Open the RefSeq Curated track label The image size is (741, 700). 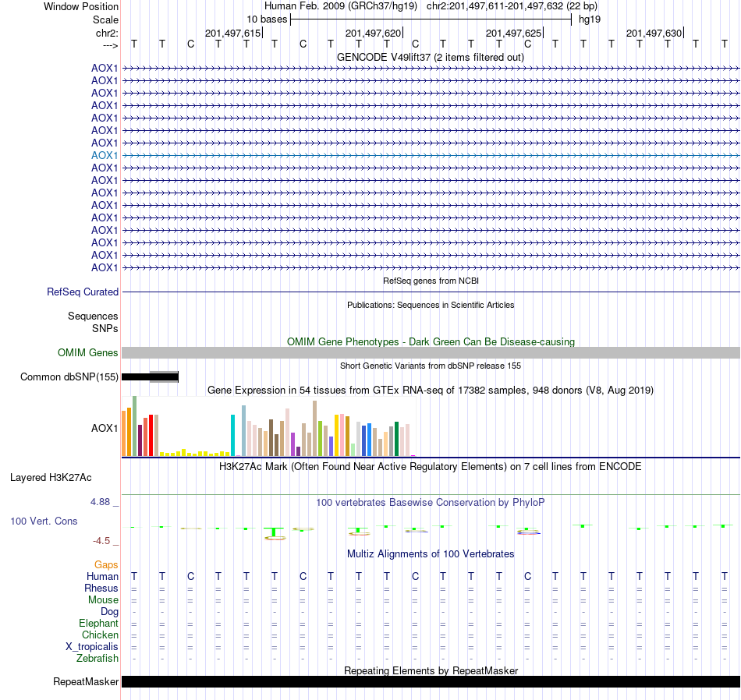83,292
